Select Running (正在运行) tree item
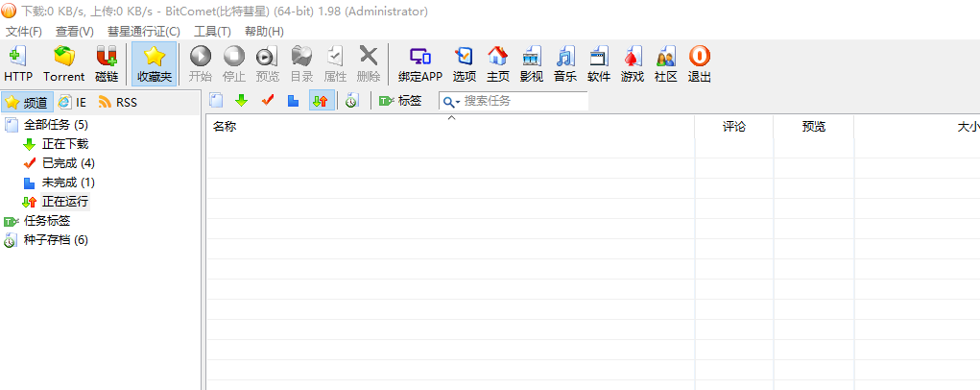Screen dimensions: 980x390 tap(65, 202)
